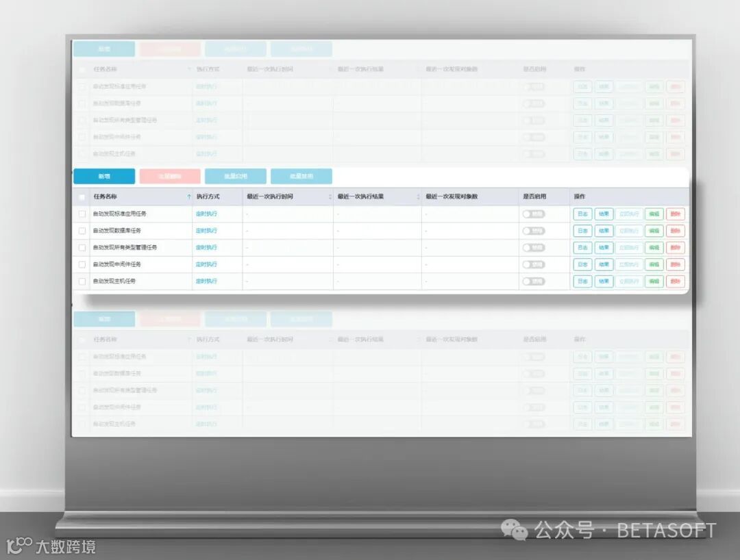Click 删除 for 自动发现主机任务
Image resolution: width=740 pixels, height=560 pixels.
pos(676,281)
